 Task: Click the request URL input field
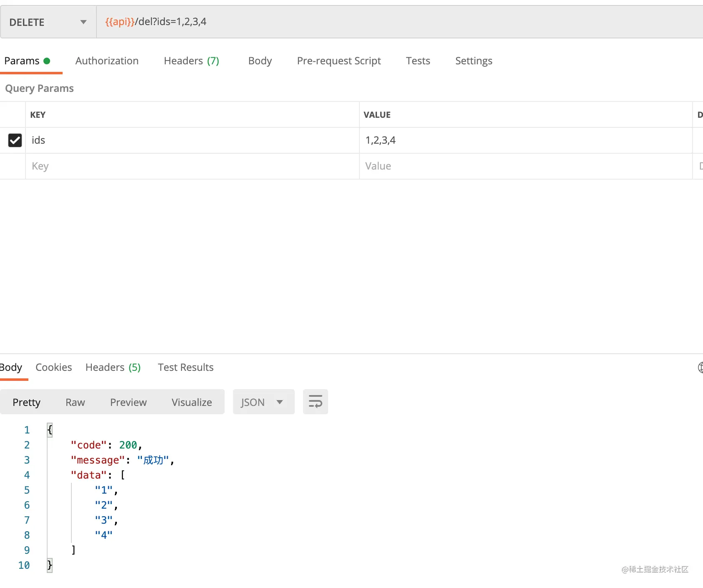(x=400, y=22)
